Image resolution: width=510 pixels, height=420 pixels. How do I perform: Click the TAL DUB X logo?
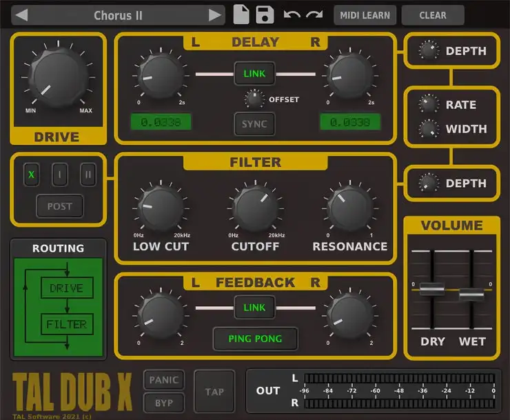pos(72,392)
